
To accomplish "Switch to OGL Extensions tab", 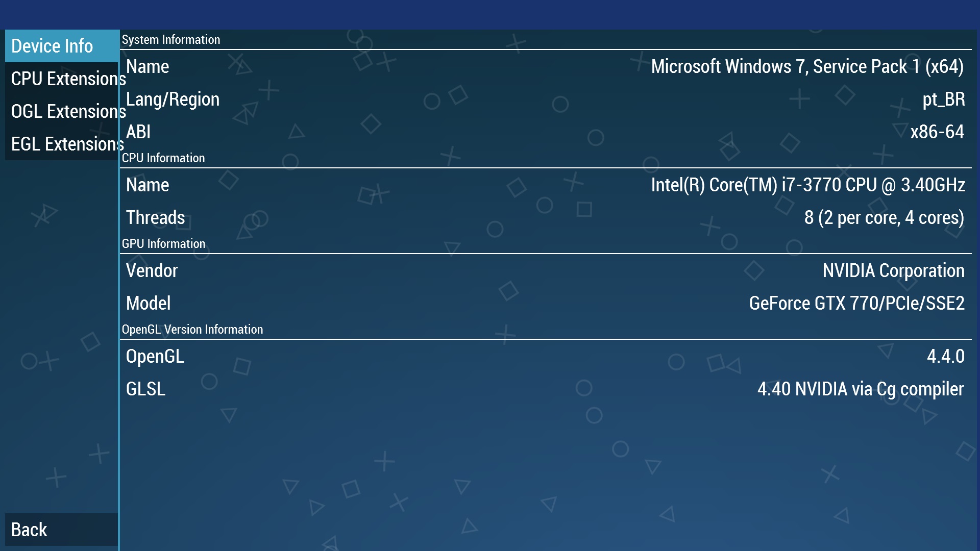I will pyautogui.click(x=61, y=111).
